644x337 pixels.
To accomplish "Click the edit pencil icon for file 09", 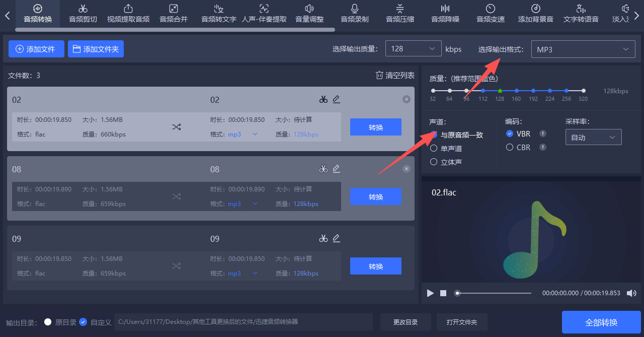I will [337, 238].
